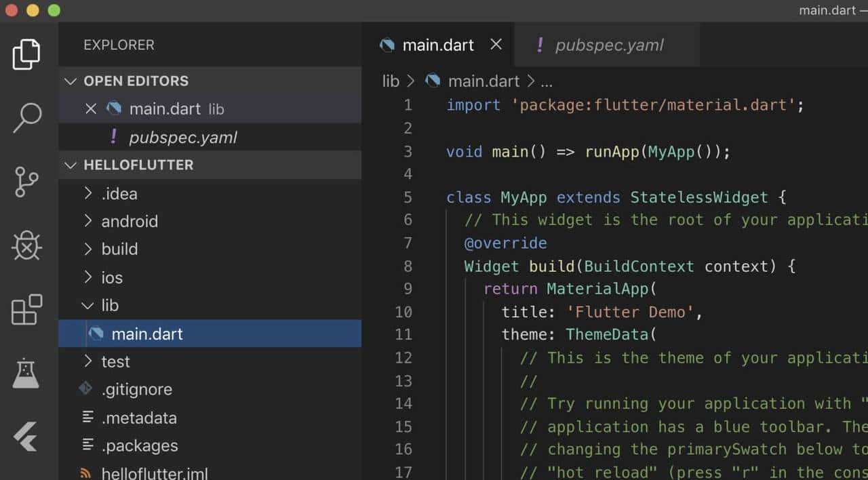This screenshot has height=480, width=868.
Task: Close main.dart in Open Editors list
Action: (91, 109)
